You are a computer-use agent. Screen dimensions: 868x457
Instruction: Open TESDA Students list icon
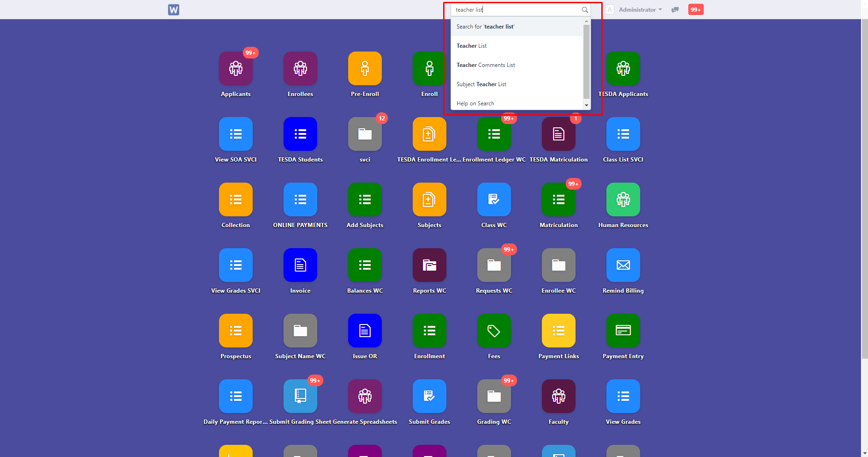300,134
